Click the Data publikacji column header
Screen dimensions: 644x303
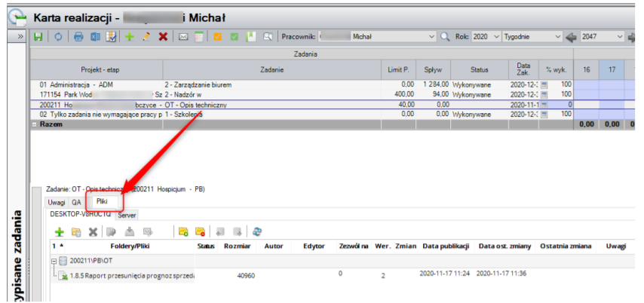(446, 246)
